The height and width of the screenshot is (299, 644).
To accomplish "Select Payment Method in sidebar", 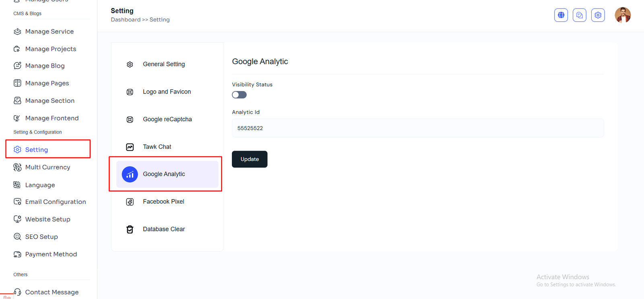I will click(x=51, y=254).
